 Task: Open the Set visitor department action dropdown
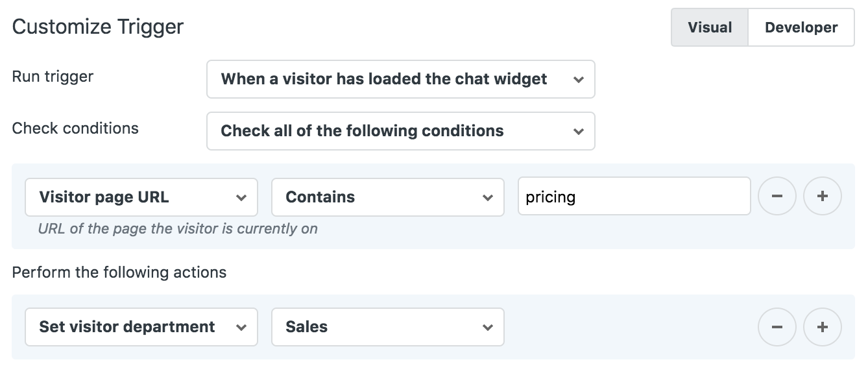click(x=130, y=327)
